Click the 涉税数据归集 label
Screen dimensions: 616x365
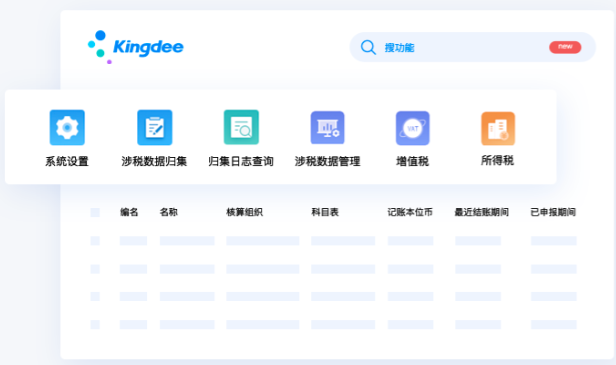[x=154, y=161]
